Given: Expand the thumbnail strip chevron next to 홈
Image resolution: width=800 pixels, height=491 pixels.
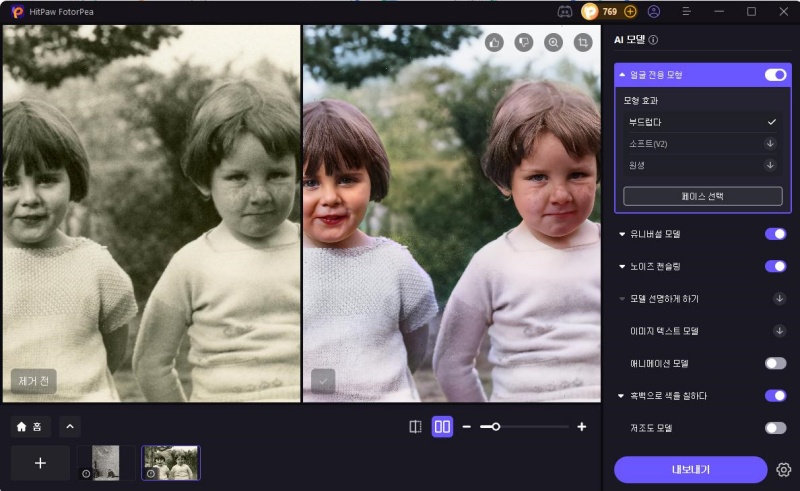Looking at the screenshot, I should click(x=70, y=427).
